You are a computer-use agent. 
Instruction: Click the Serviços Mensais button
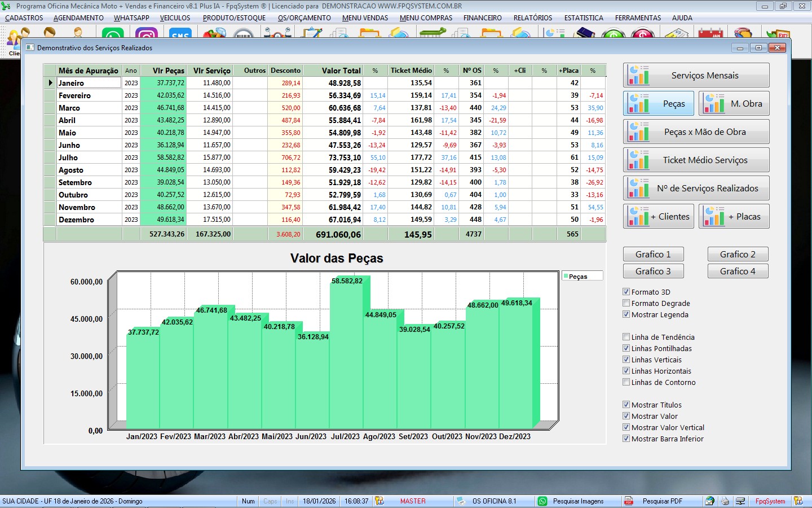coord(696,76)
